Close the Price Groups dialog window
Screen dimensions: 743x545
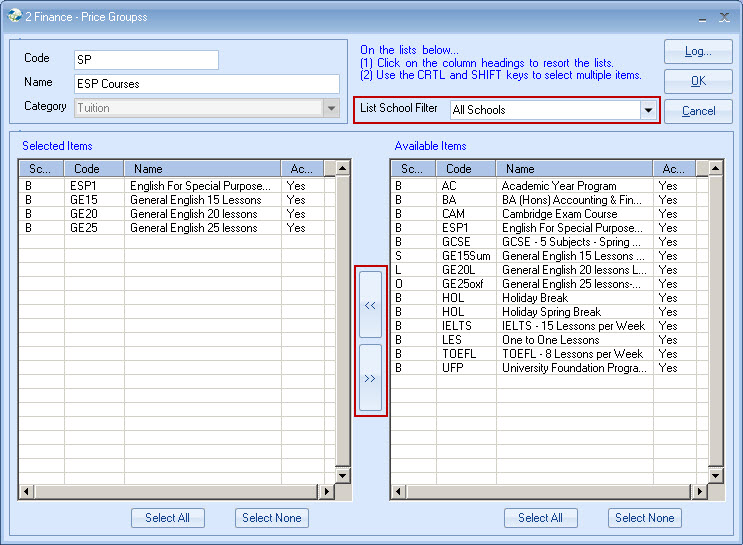pyautogui.click(x=724, y=16)
